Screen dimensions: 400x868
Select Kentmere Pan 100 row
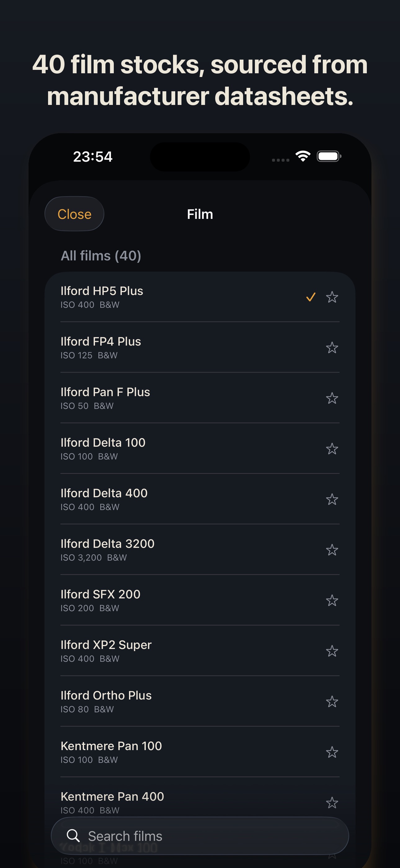pos(200,751)
